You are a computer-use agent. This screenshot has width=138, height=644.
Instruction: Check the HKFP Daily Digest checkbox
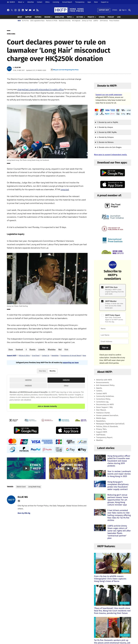(x=102, y=315)
